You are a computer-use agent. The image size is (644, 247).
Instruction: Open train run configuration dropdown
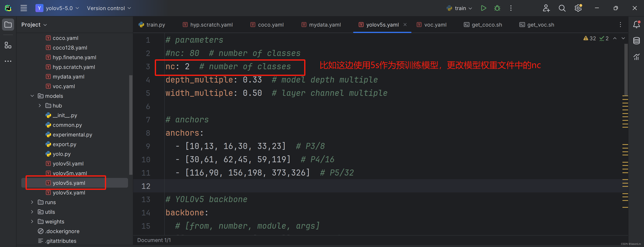(x=460, y=8)
